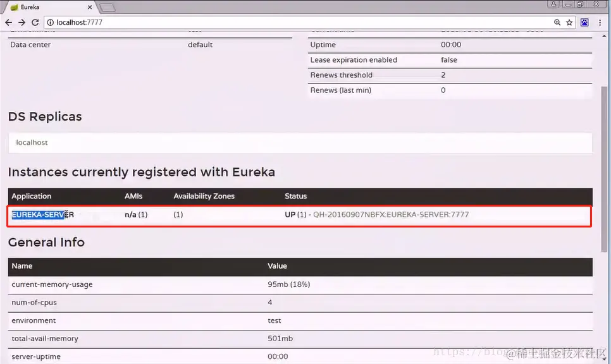Viewport: 611px width, 364px height.
Task: Click the Value column header in General Info
Action: tap(277, 266)
